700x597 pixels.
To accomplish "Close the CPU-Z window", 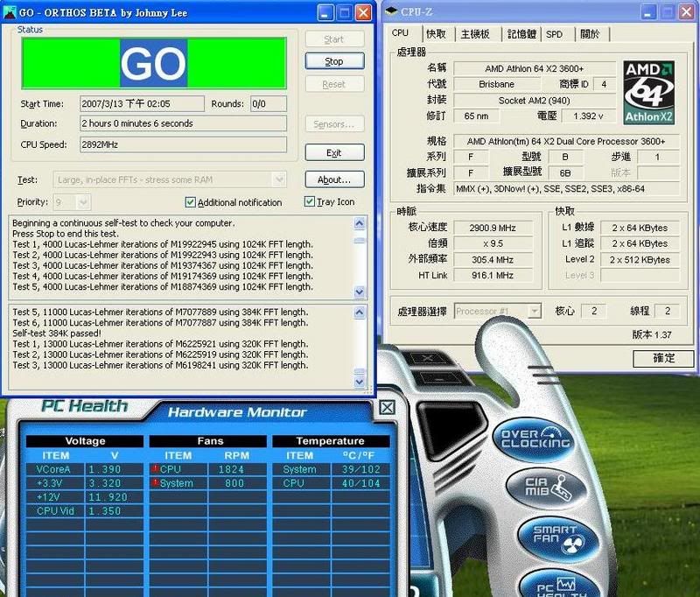I will coord(687,12).
